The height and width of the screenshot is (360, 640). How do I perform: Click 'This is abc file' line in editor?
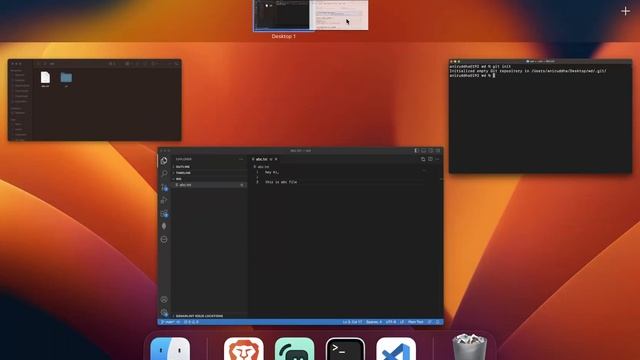coord(281,182)
